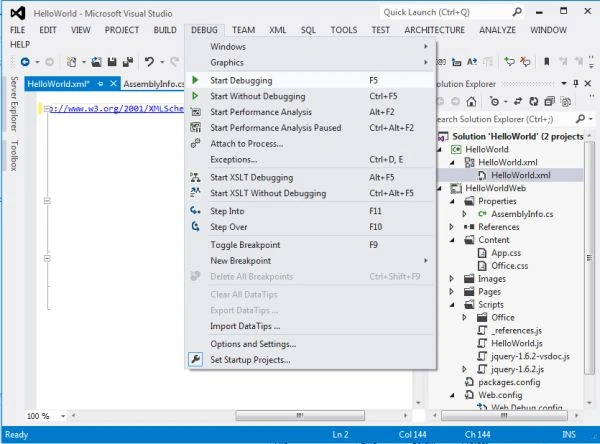Viewport: 600px width, 444px height.
Task: Select App.css in Solution Explorer
Action: pyautogui.click(x=506, y=253)
